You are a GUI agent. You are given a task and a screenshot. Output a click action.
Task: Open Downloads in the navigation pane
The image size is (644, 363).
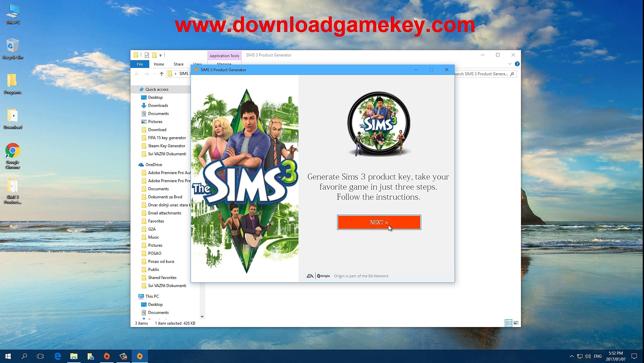click(158, 106)
